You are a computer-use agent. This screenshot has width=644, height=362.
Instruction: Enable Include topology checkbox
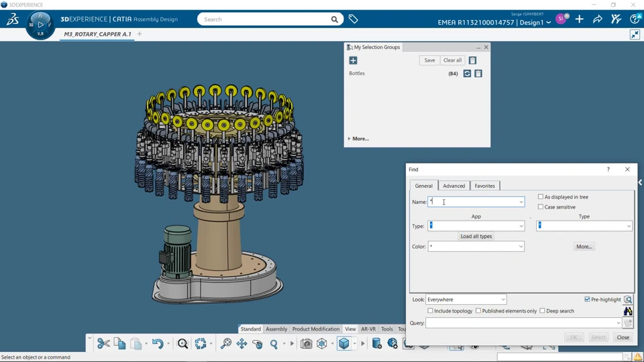click(430, 310)
